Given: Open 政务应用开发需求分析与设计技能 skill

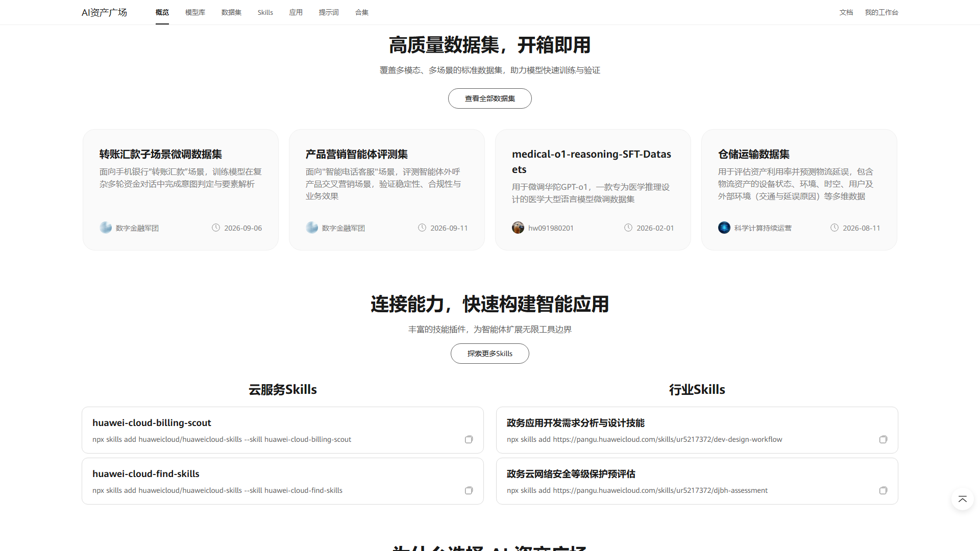Looking at the screenshot, I should [x=576, y=422].
